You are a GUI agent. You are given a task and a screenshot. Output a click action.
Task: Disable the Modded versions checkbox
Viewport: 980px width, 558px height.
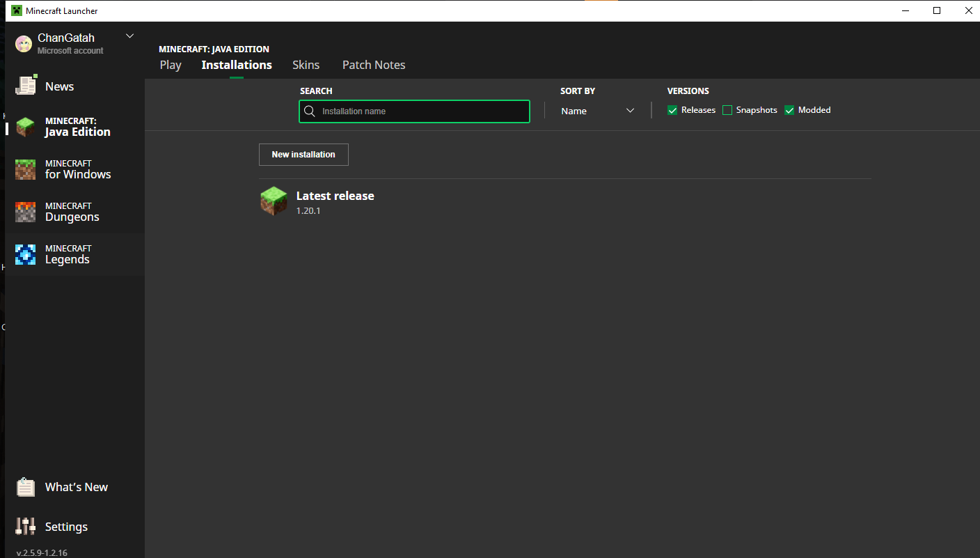[x=789, y=110]
